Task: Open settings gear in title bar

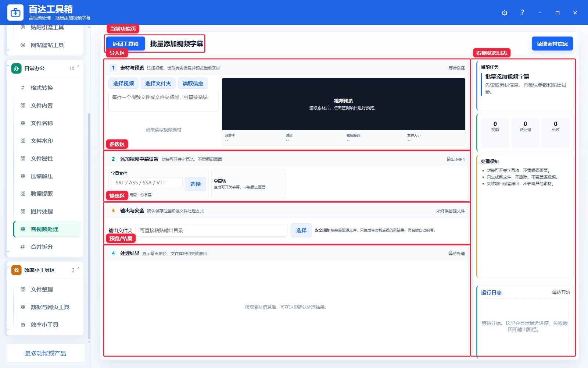Action: [505, 13]
